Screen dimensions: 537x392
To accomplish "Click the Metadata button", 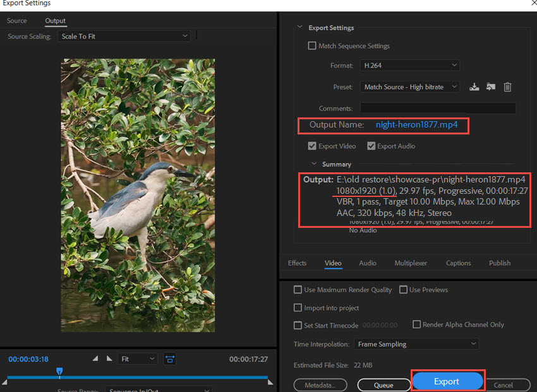I will click(x=320, y=385).
